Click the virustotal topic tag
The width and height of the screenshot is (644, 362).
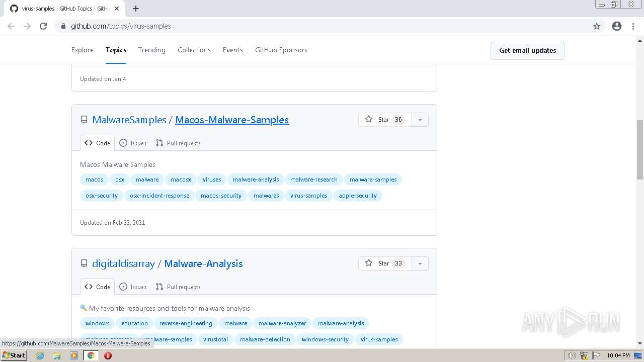tap(215, 339)
